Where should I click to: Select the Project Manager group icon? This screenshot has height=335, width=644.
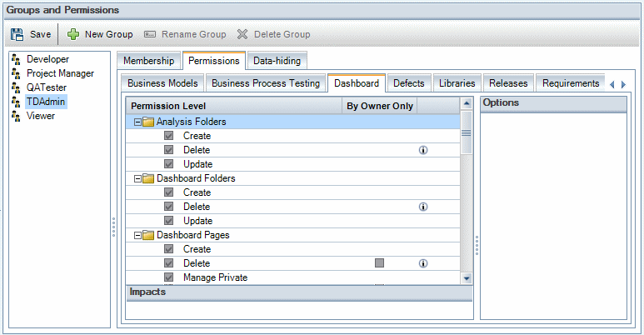point(16,73)
